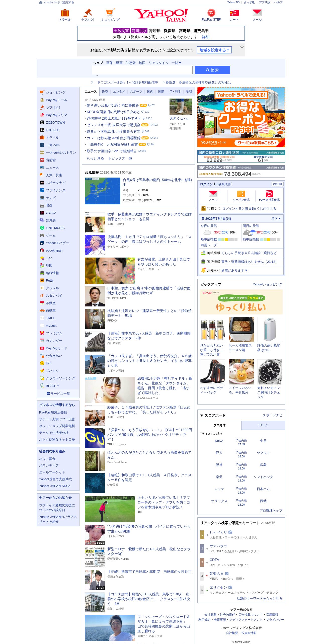Open toto sidebar icon

pyautogui.click(x=42, y=363)
